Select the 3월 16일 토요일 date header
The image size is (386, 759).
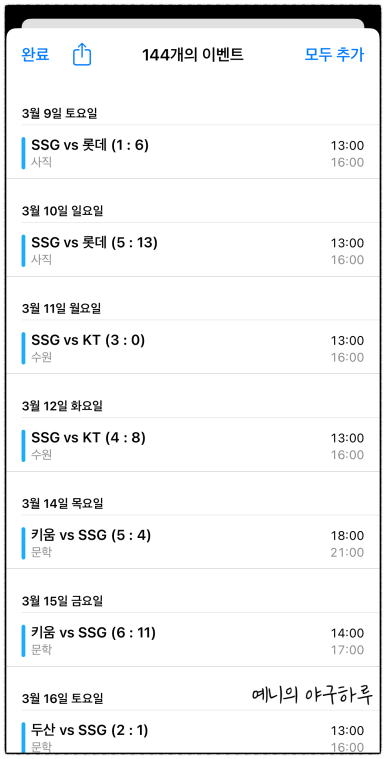pyautogui.click(x=62, y=698)
